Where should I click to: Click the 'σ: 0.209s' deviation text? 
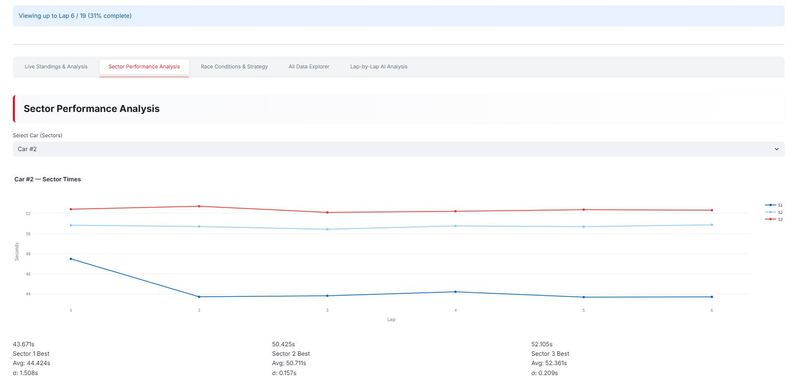point(544,373)
